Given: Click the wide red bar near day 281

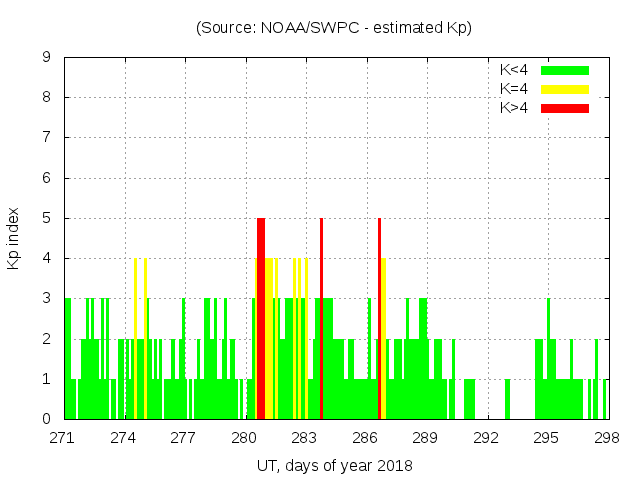Looking at the screenshot, I should pos(261,318).
